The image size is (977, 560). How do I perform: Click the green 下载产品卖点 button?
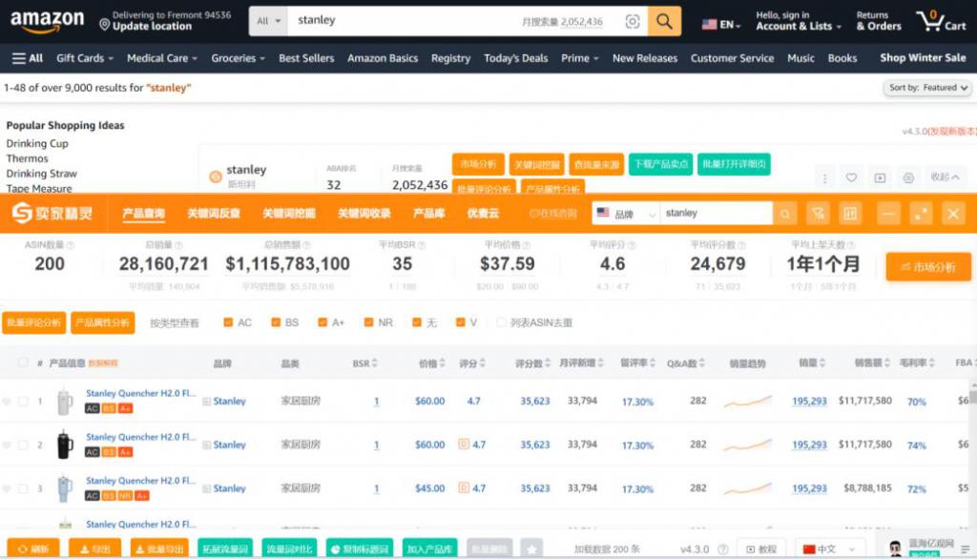(x=660, y=164)
